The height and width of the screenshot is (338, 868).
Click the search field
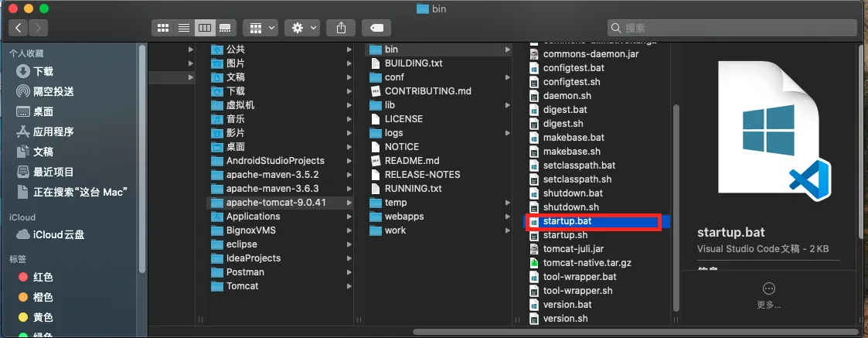click(732, 28)
